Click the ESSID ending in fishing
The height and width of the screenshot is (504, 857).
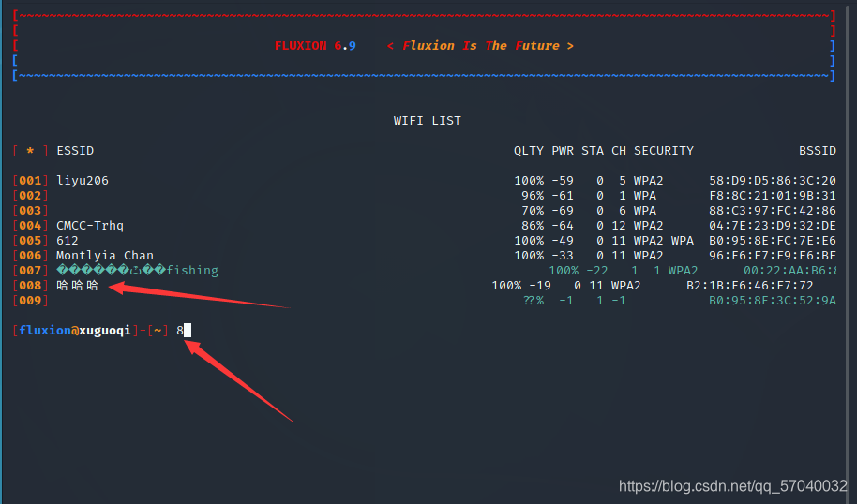(x=137, y=271)
